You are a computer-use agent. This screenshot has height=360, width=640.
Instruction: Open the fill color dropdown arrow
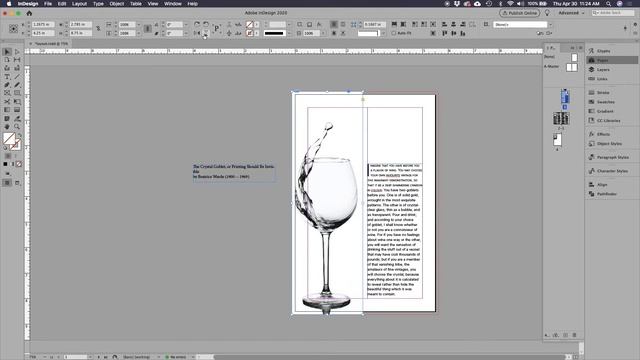[x=257, y=24]
